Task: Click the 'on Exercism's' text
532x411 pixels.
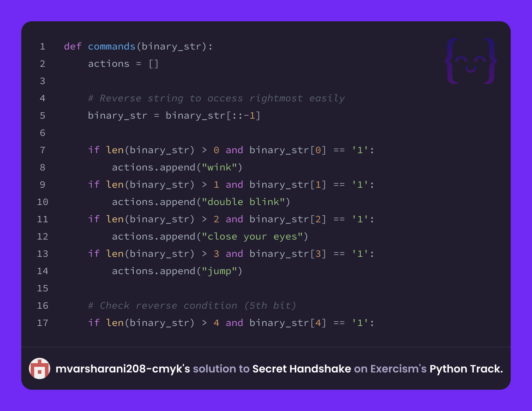Action: 390,369
